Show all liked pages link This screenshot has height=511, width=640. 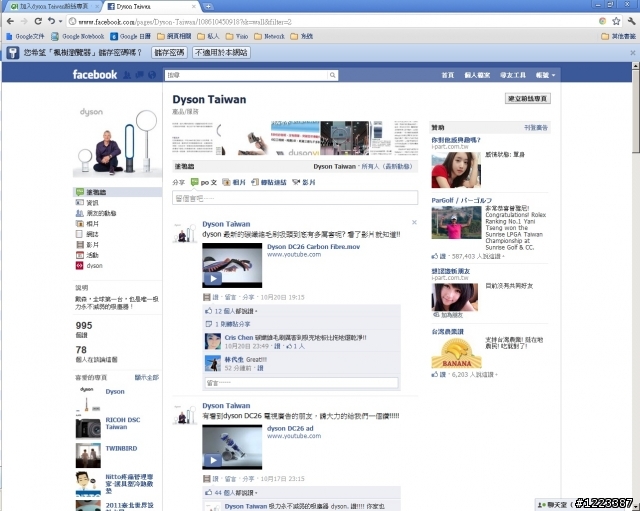click(147, 378)
